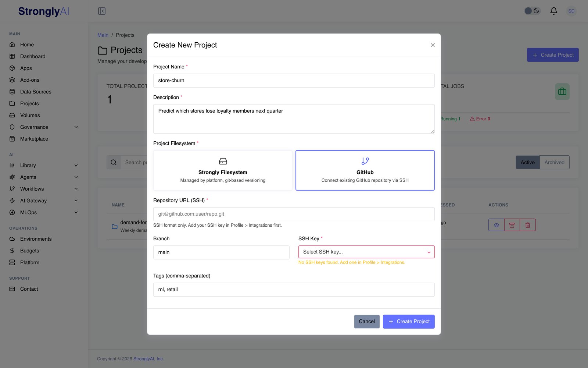Viewport: 588px width, 368px height.
Task: Click the Platform server icon
Action: point(12,262)
